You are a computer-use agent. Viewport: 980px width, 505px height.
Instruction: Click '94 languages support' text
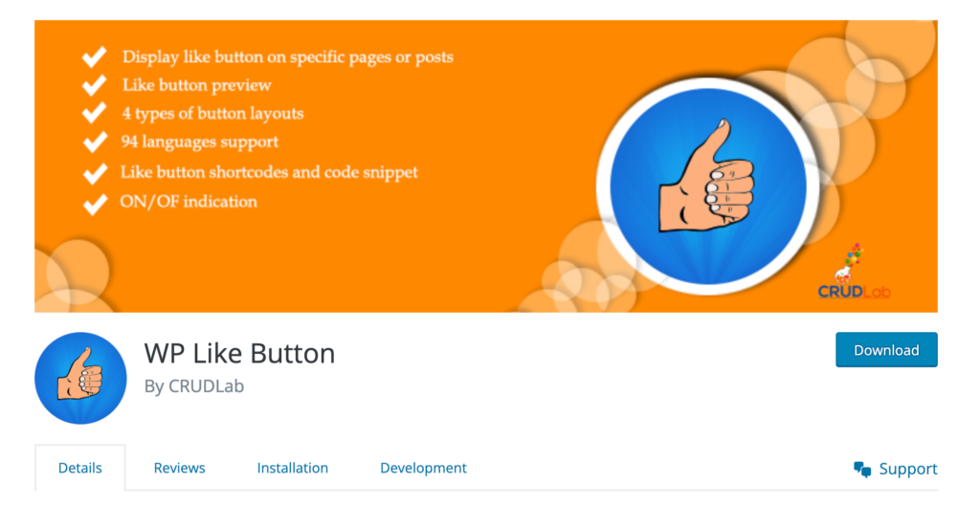pos(200,142)
